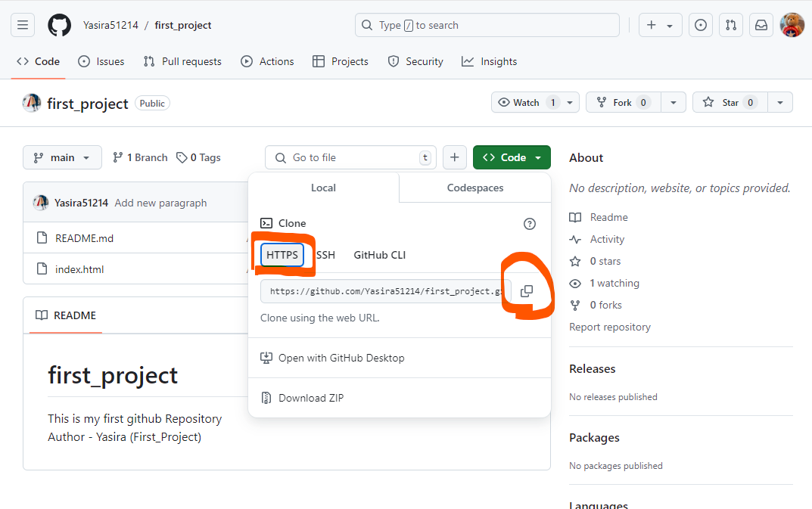
Task: Open the user profile avatar menu
Action: (792, 25)
